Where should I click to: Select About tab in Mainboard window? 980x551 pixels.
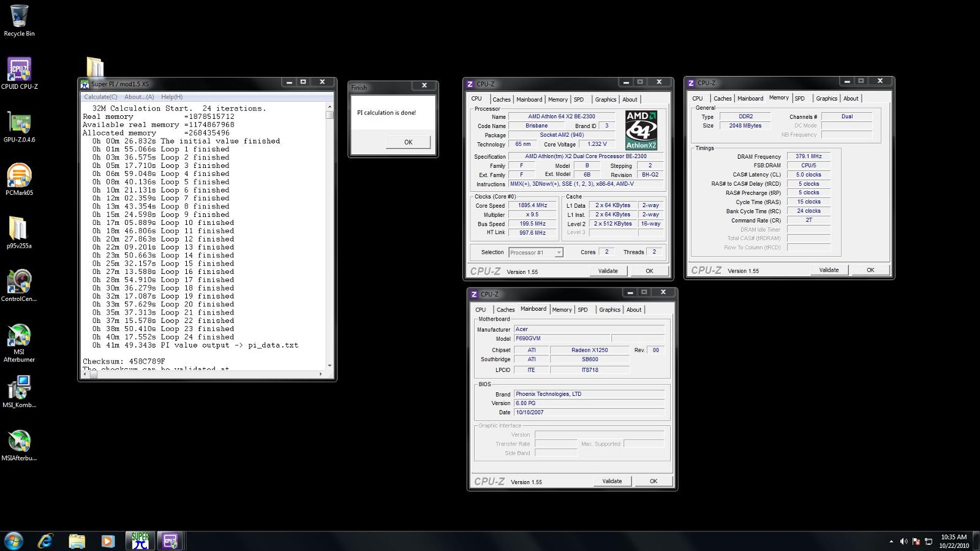click(634, 310)
